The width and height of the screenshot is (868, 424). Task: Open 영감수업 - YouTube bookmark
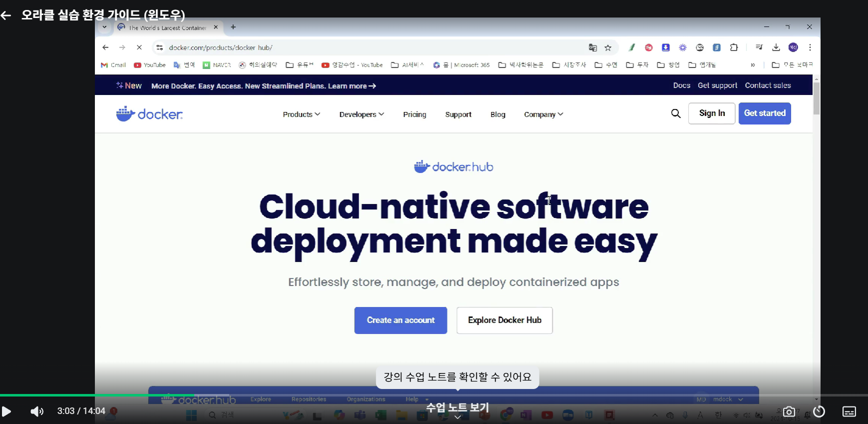[x=352, y=65]
